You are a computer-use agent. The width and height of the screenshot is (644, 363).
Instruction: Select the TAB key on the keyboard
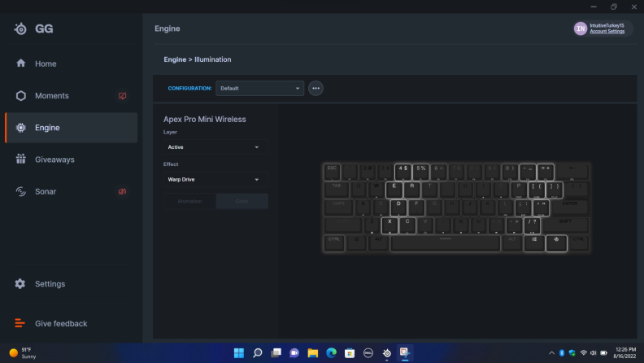337,190
